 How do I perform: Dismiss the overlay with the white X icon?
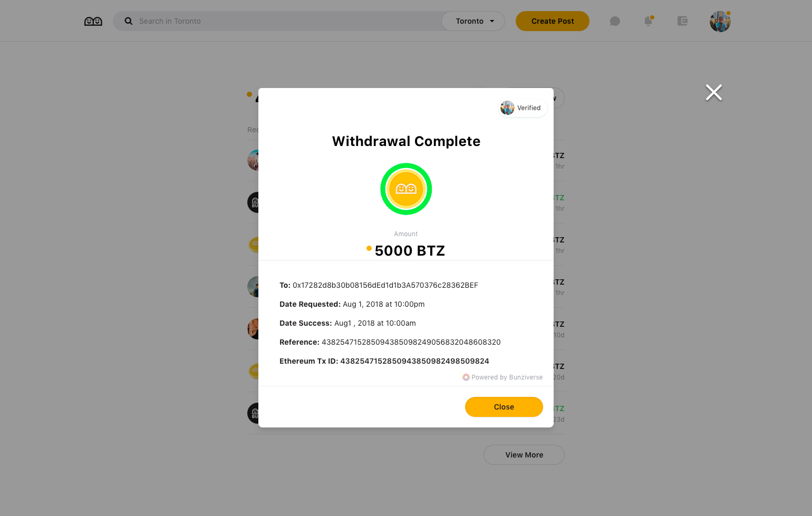[714, 92]
